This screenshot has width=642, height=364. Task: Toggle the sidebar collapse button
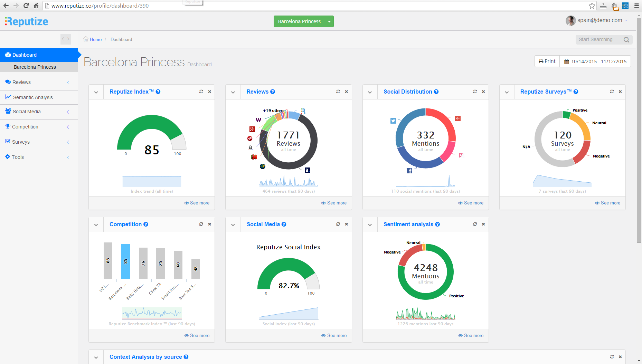(66, 39)
